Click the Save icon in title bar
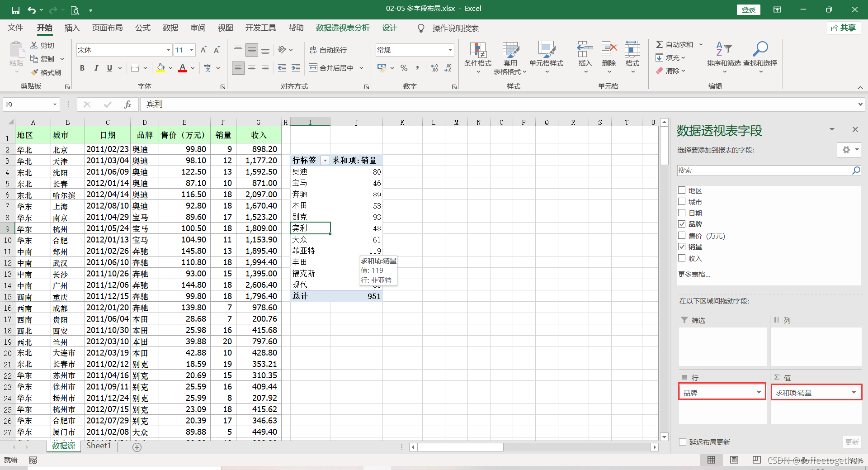This screenshot has height=470, width=868. point(16,10)
